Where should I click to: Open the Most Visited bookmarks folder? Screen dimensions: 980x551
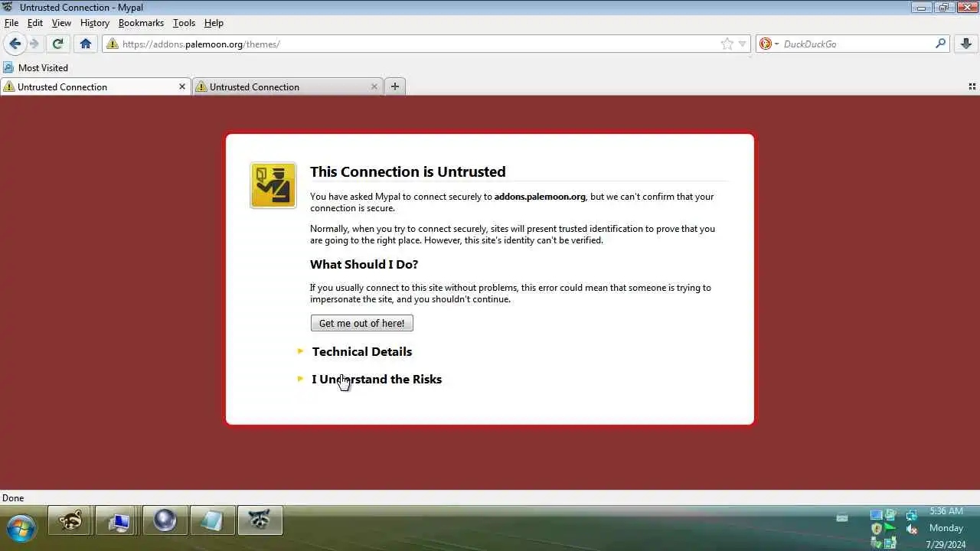[36, 67]
